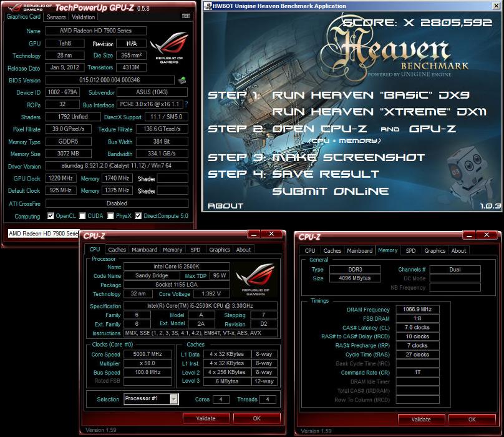Click the Heaven score X 2805,592
The image size is (504, 437).
point(417,22)
